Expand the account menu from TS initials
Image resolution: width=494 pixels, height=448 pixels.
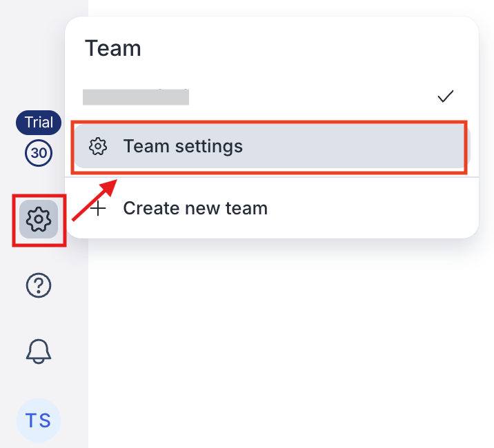click(x=39, y=420)
